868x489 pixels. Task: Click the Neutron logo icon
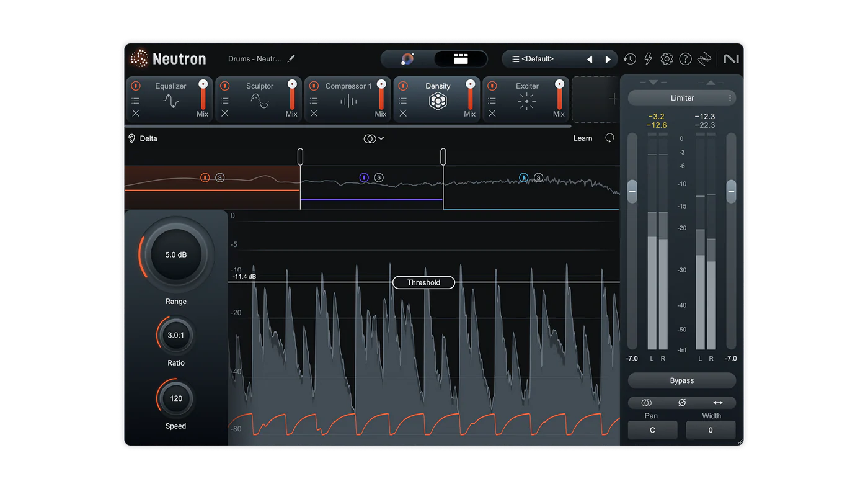[139, 59]
